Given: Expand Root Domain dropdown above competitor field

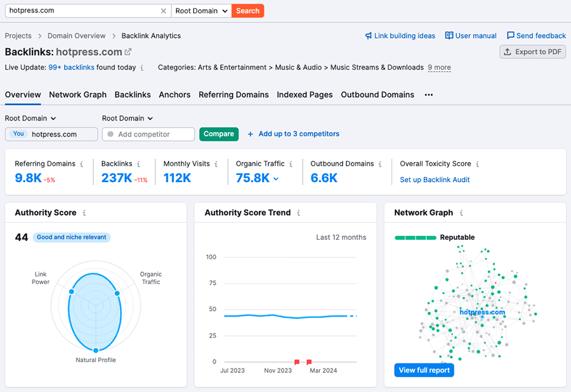Looking at the screenshot, I should pos(128,118).
